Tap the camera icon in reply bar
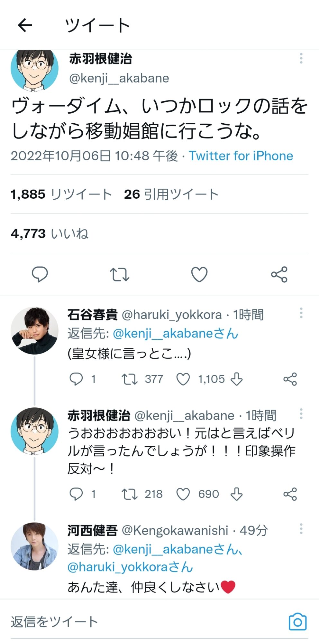Image resolution: width=319 pixels, height=644 pixels. [297, 622]
